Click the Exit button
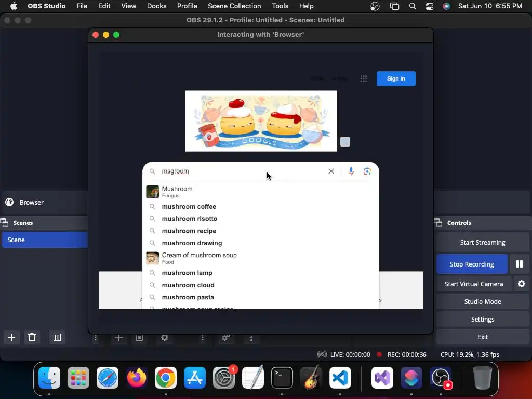The width and height of the screenshot is (532, 399). [x=483, y=337]
